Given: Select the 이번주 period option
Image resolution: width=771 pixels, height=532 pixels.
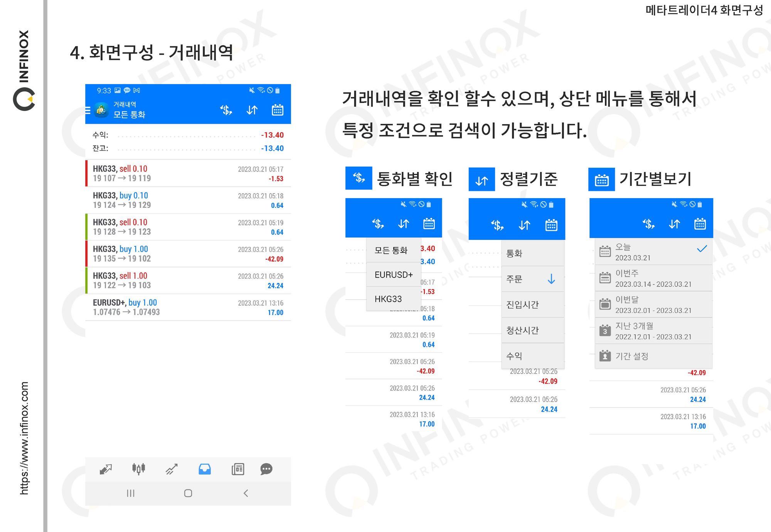Looking at the screenshot, I should 653,278.
